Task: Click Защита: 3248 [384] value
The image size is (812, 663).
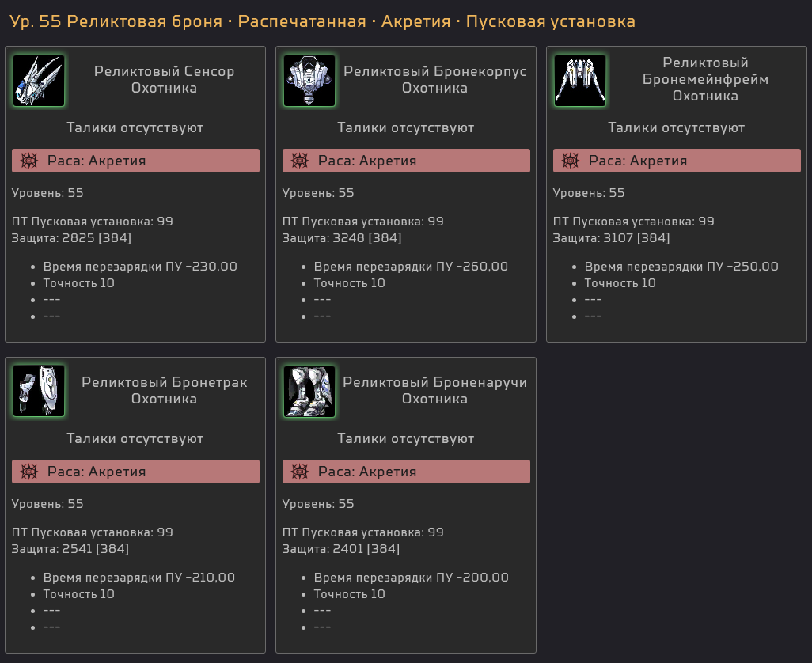Action: [x=342, y=238]
